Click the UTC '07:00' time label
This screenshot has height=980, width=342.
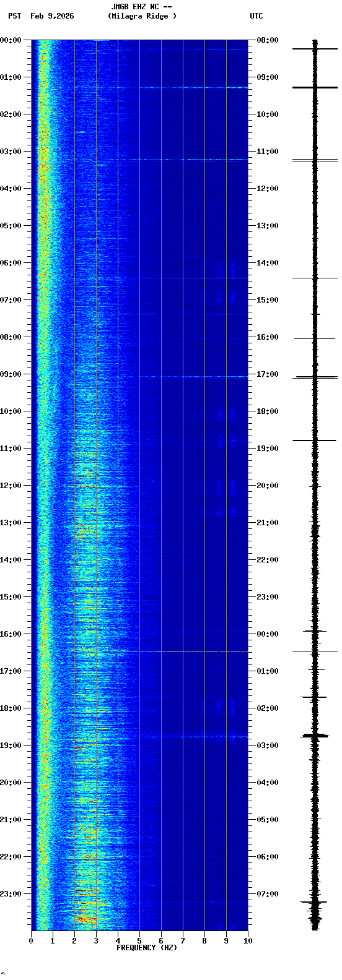268,894
